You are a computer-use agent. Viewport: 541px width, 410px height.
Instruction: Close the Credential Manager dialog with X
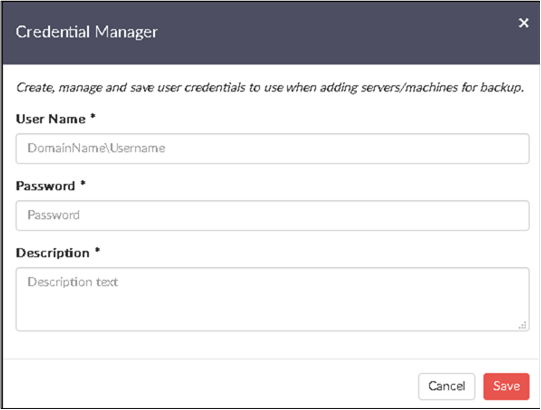[x=523, y=23]
